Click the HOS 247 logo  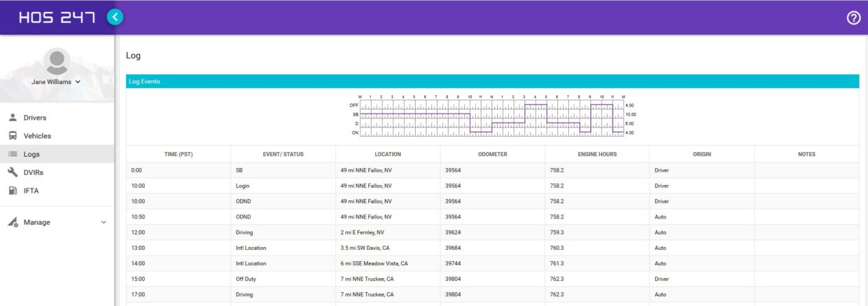(x=57, y=18)
